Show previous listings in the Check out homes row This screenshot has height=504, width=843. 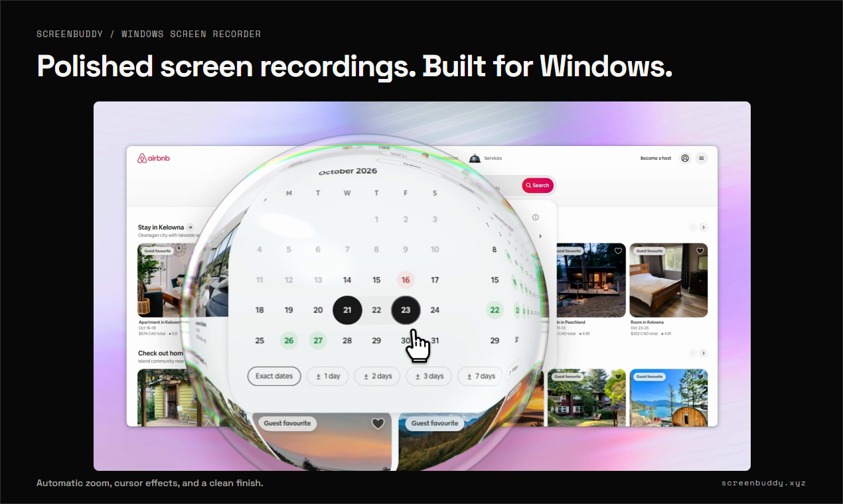(693, 353)
